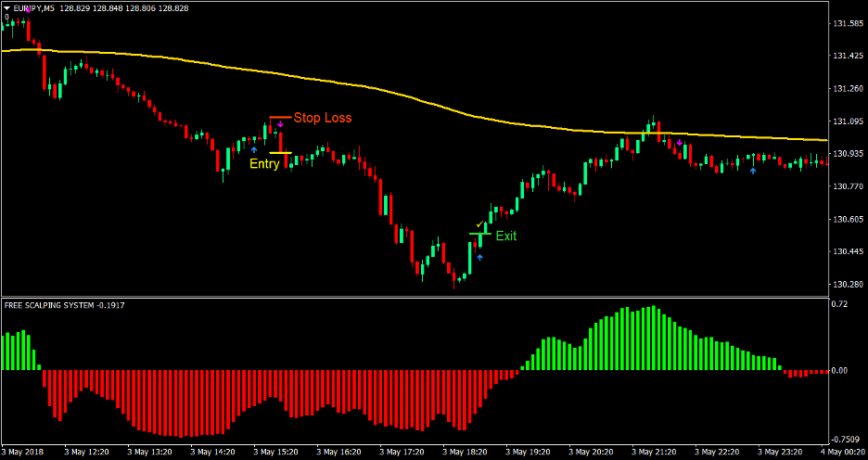Click the magenta arrow over the EURJPY title
868x460 pixels.
[x=28, y=9]
